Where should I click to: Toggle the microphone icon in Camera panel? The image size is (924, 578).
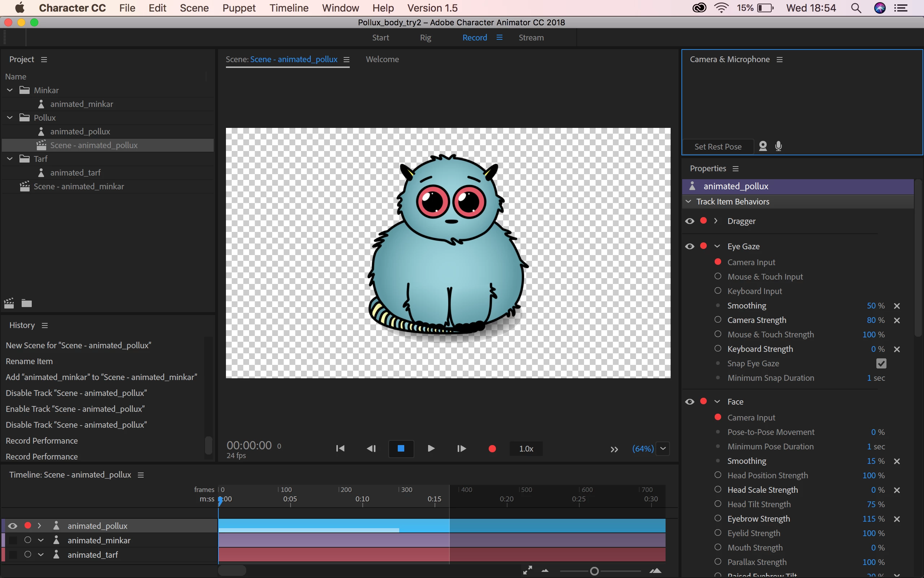pyautogui.click(x=779, y=146)
